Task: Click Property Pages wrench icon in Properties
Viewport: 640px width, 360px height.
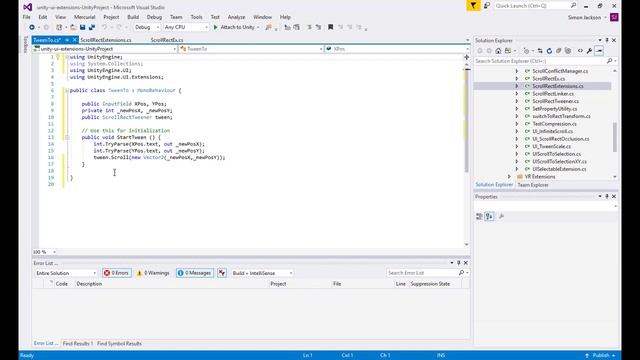Action: (501, 216)
